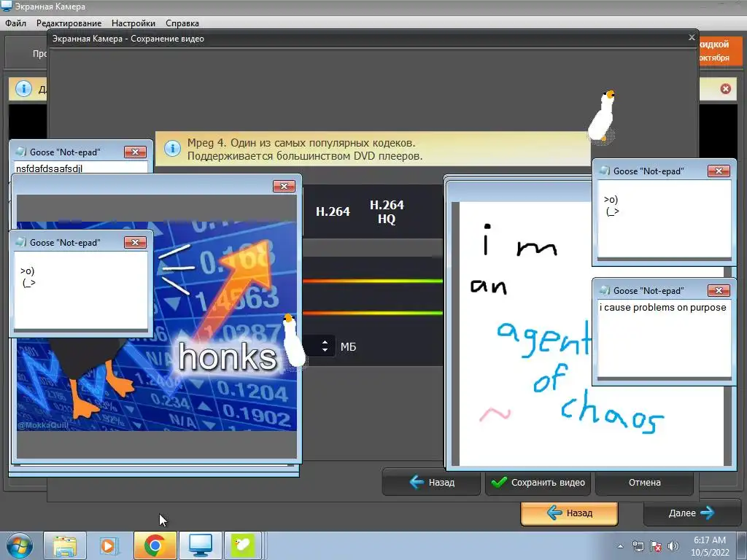
Task: Click the orange Назад button in main window
Action: [569, 513]
